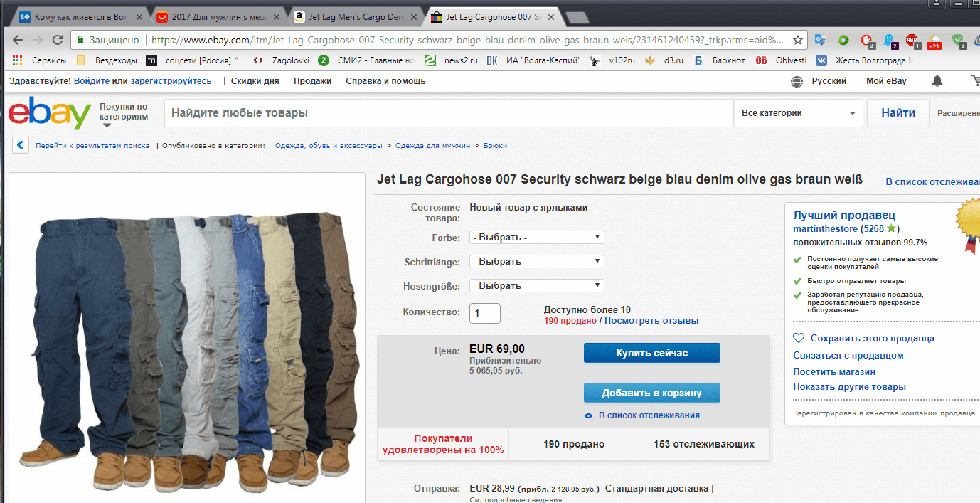The width and height of the screenshot is (980, 503).
Task: Open the Посмотреть отзывы link
Action: 651,321
